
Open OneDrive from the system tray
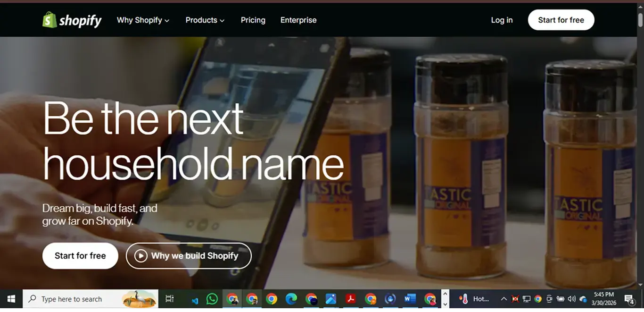click(x=583, y=299)
